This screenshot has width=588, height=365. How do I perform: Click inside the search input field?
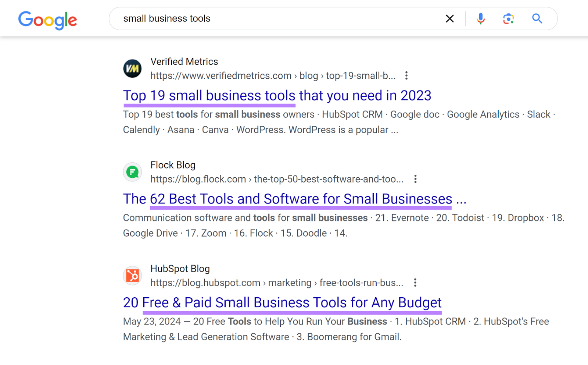(257, 18)
